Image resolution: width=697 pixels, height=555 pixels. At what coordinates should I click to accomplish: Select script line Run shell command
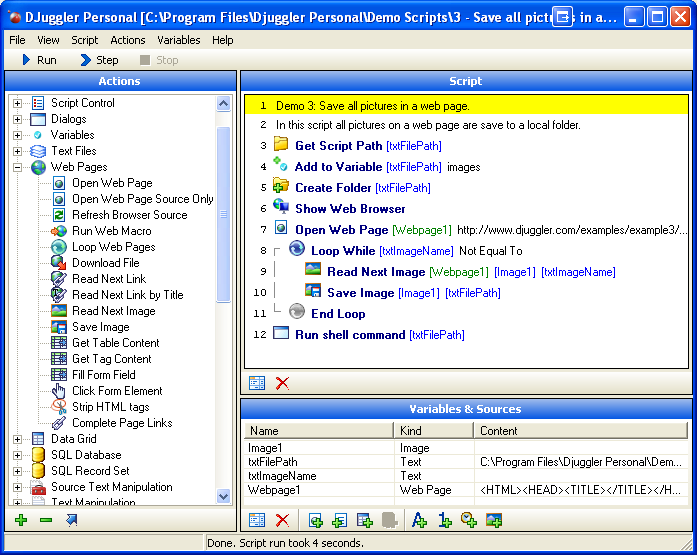coord(466,335)
